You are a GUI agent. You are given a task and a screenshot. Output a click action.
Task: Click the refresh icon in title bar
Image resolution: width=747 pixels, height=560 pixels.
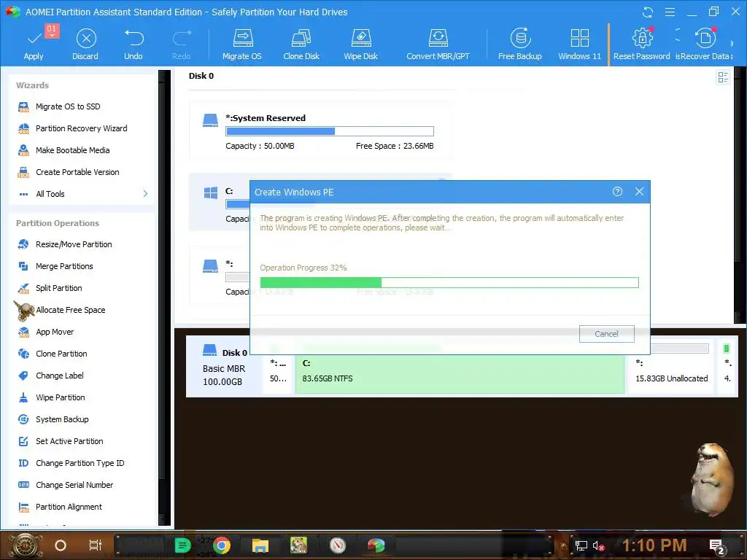coord(648,12)
